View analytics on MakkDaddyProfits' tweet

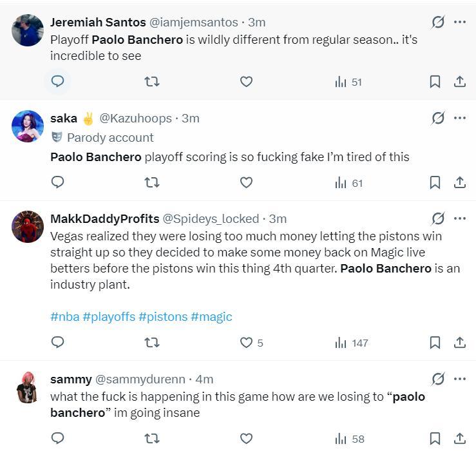click(x=352, y=343)
